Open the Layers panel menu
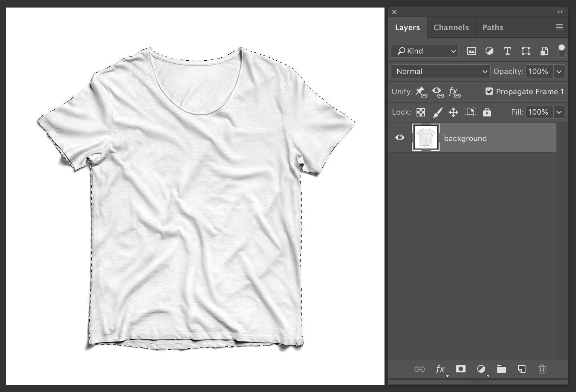576x392 pixels. [559, 27]
